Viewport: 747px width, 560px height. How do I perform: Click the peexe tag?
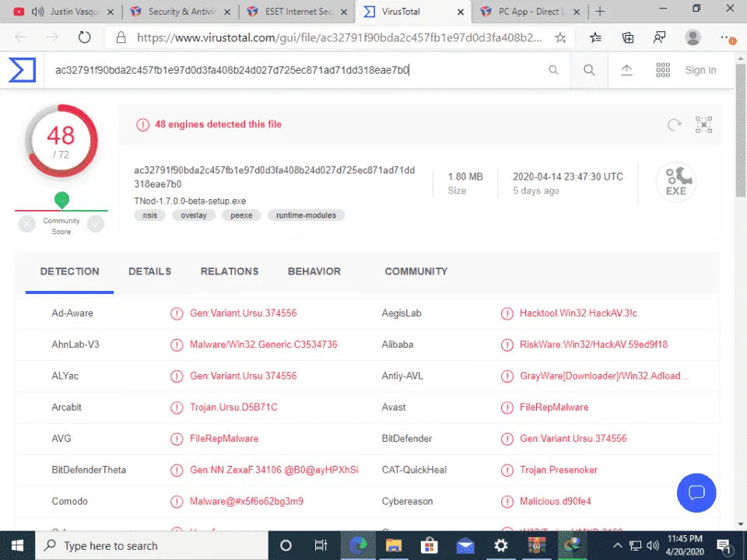pyautogui.click(x=241, y=215)
